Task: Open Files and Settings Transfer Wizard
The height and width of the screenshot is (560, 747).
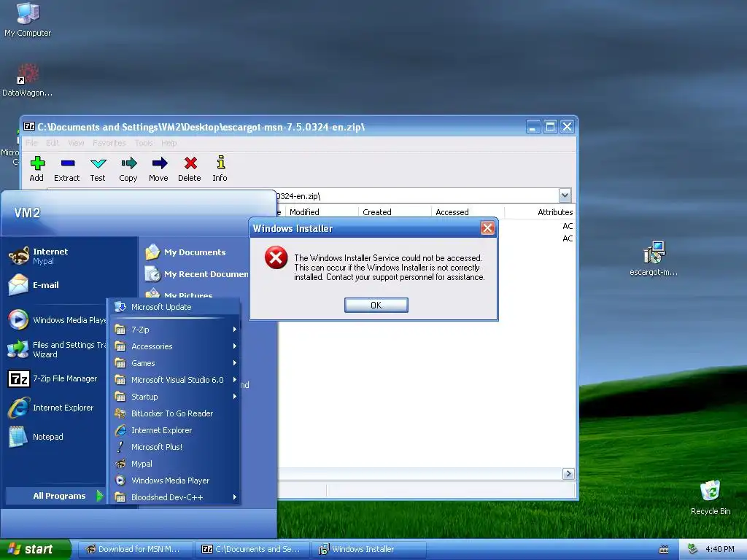Action: tap(57, 349)
